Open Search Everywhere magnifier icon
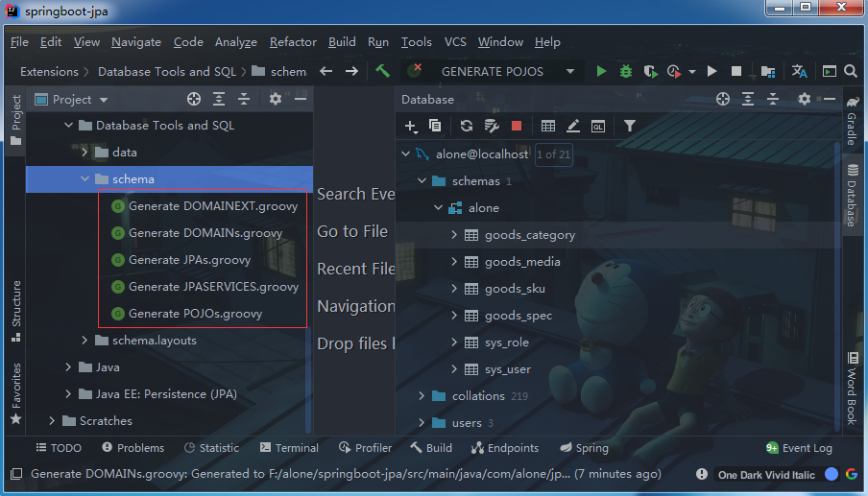Screen dimensions: 868x496 [x=851, y=71]
